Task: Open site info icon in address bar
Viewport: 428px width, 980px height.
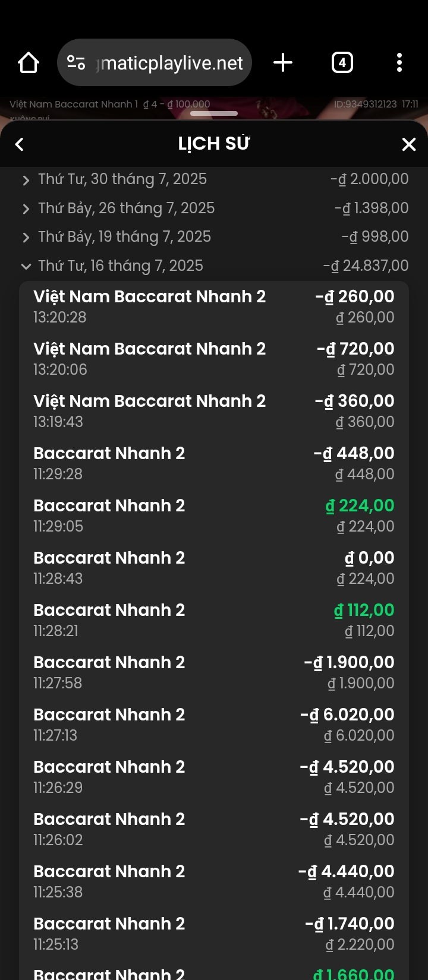Action: [76, 62]
